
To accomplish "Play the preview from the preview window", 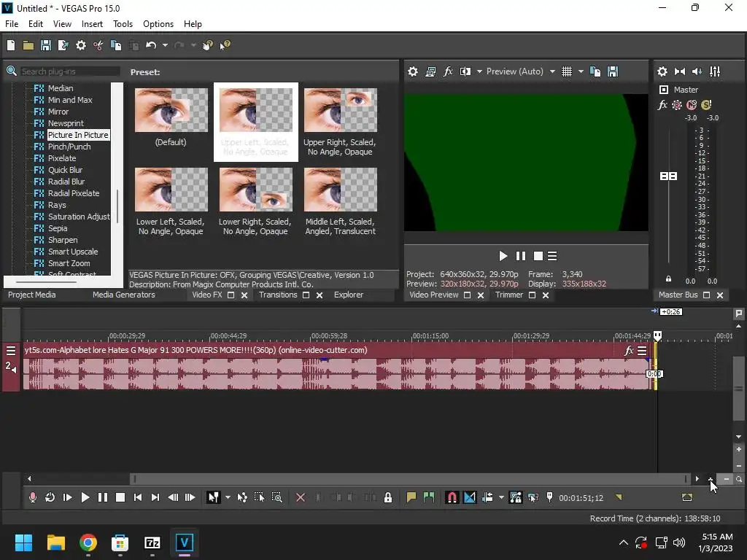I will (503, 256).
